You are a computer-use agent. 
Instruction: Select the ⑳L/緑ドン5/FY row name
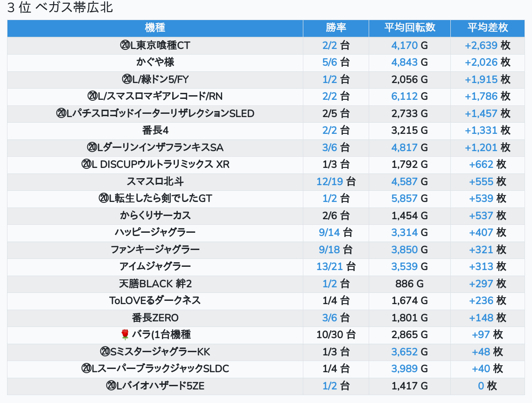[x=155, y=79]
